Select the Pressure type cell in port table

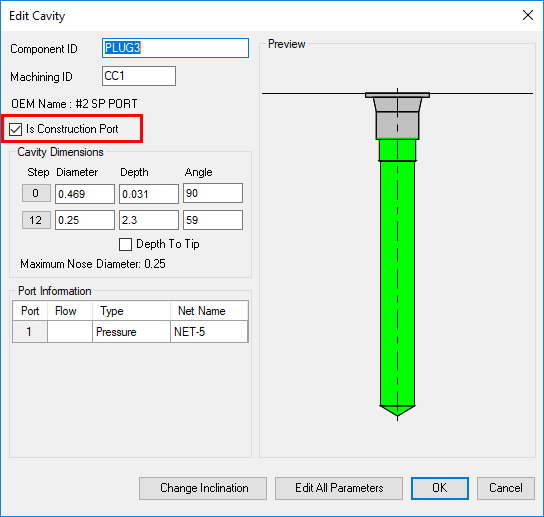click(x=131, y=332)
